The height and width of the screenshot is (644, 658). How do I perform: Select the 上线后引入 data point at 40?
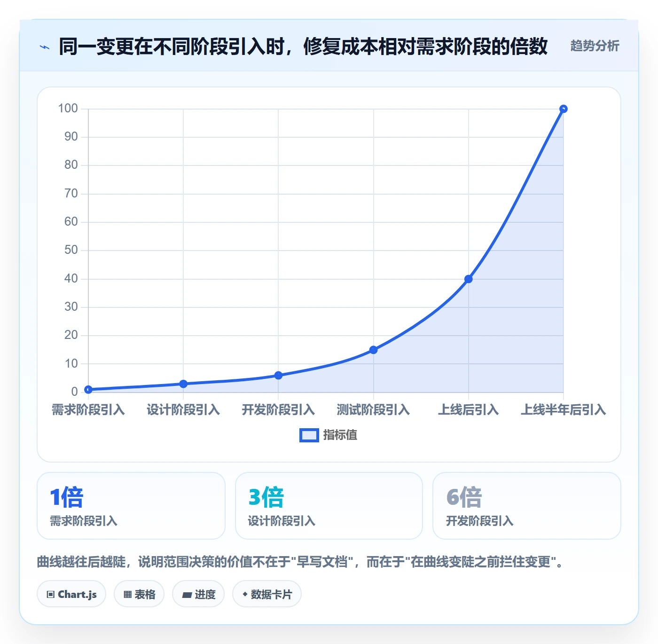click(468, 279)
